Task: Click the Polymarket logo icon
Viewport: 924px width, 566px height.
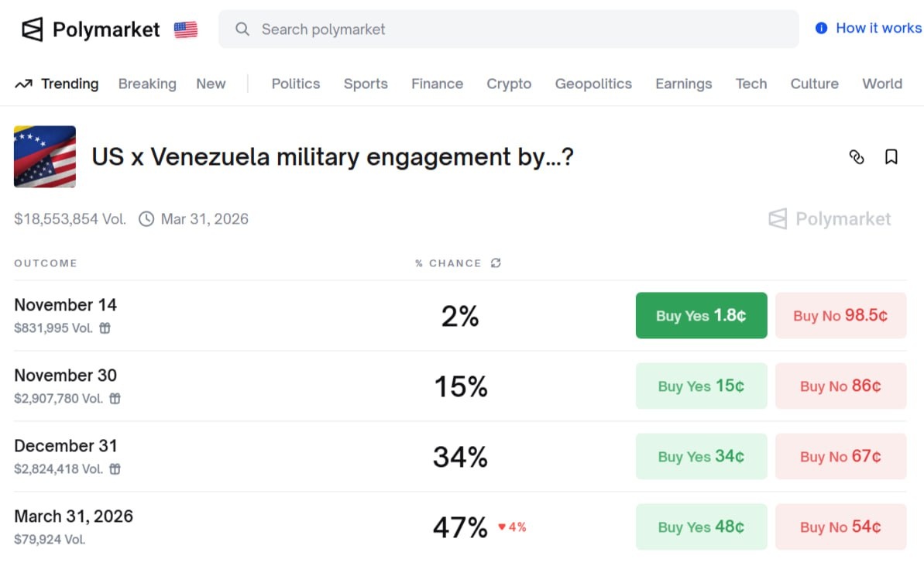Action: pos(32,29)
